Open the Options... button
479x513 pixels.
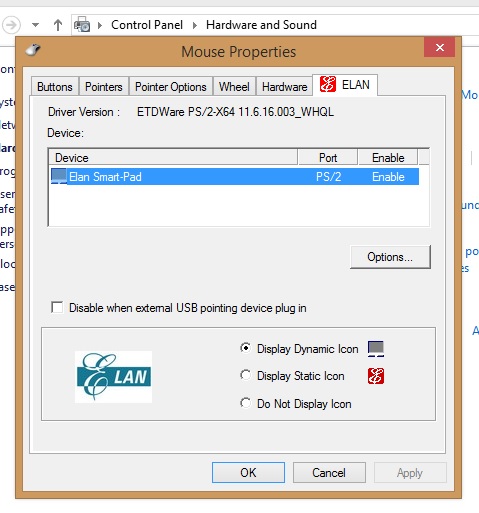[x=390, y=257]
